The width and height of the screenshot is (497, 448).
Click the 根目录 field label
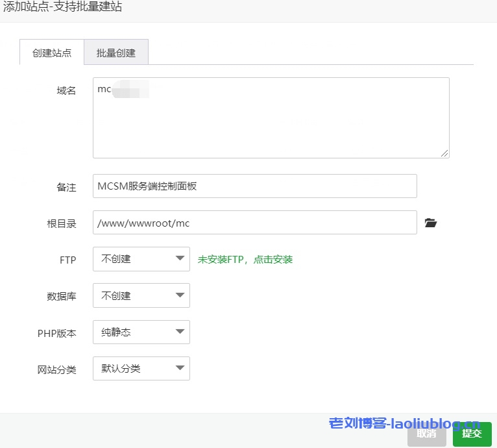(62, 223)
